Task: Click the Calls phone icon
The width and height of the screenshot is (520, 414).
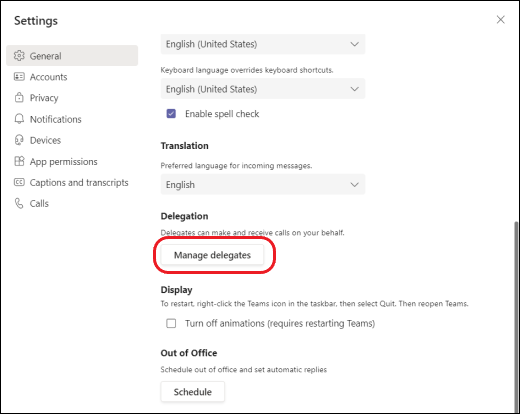Action: click(x=19, y=203)
